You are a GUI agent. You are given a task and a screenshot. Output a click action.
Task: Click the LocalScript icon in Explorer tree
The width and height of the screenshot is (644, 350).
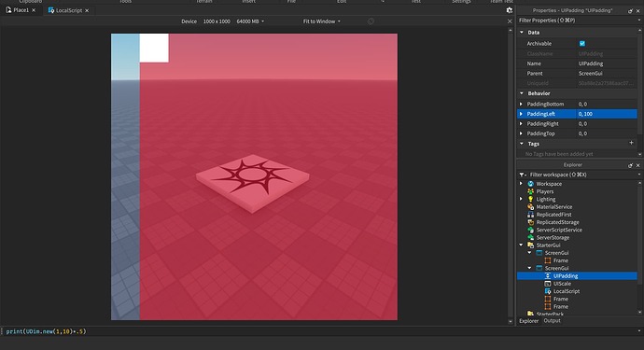[548, 291]
